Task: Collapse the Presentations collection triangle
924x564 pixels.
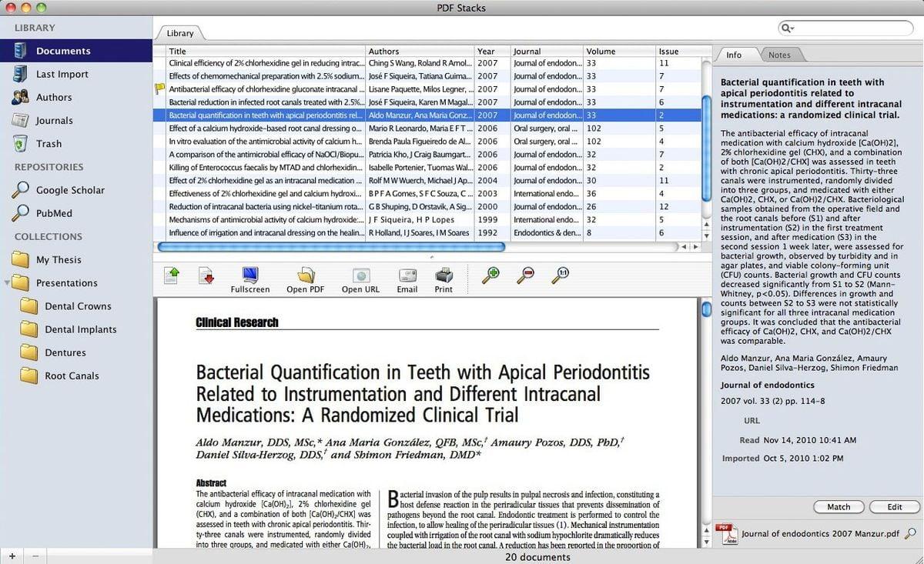Action: [x=7, y=282]
